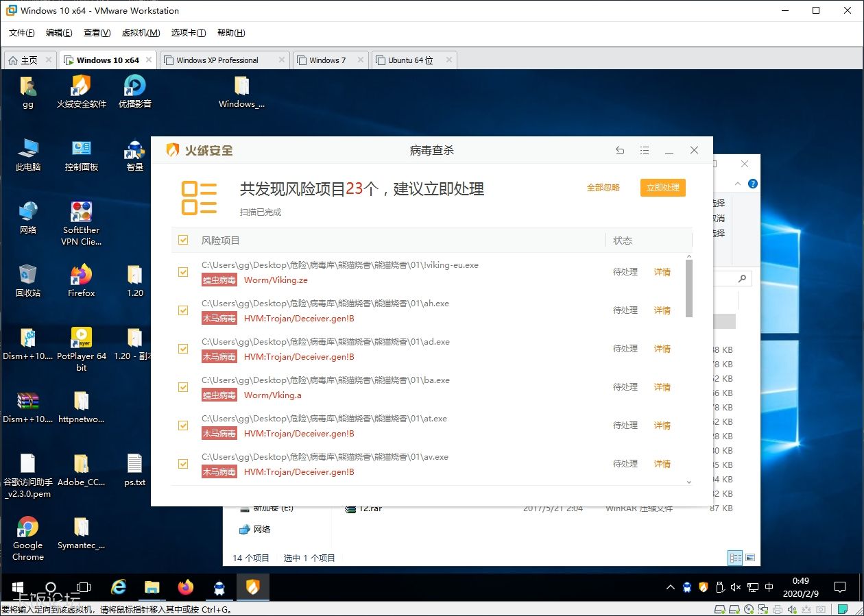
Task: Click the back arrow icon in Huorong window
Action: click(620, 151)
